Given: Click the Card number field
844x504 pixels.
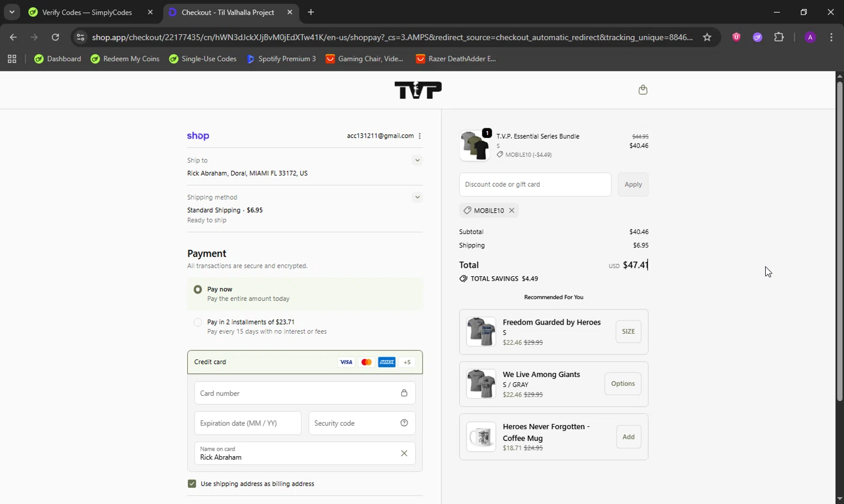Looking at the screenshot, I should (x=305, y=393).
